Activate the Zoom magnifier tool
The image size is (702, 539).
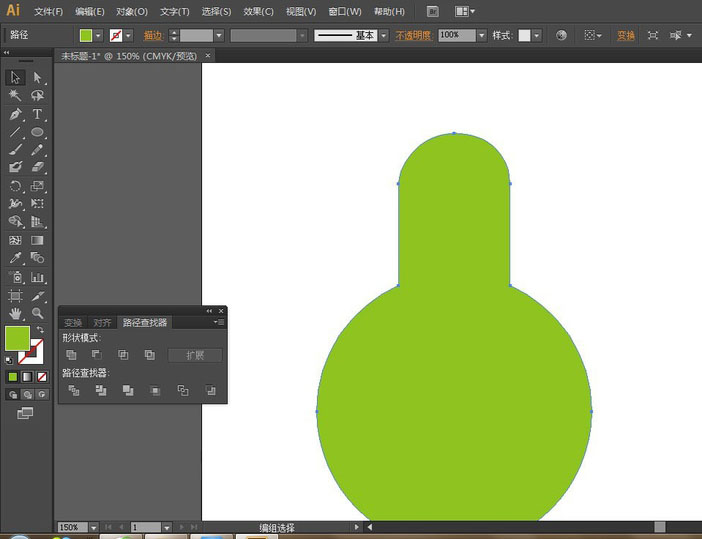click(37, 313)
